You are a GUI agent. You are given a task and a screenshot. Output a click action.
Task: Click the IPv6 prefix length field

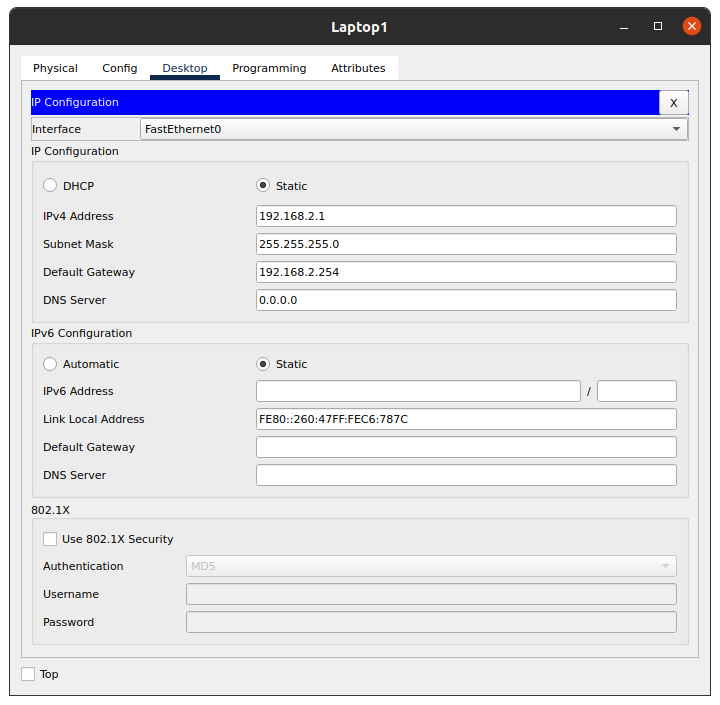636,391
